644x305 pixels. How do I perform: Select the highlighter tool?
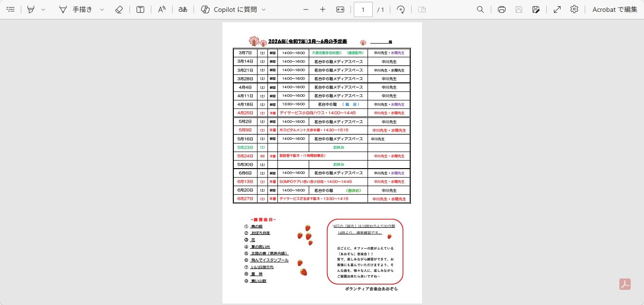click(x=31, y=9)
